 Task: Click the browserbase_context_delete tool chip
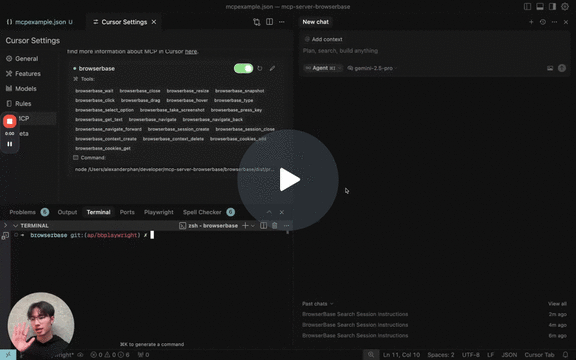[x=173, y=139]
